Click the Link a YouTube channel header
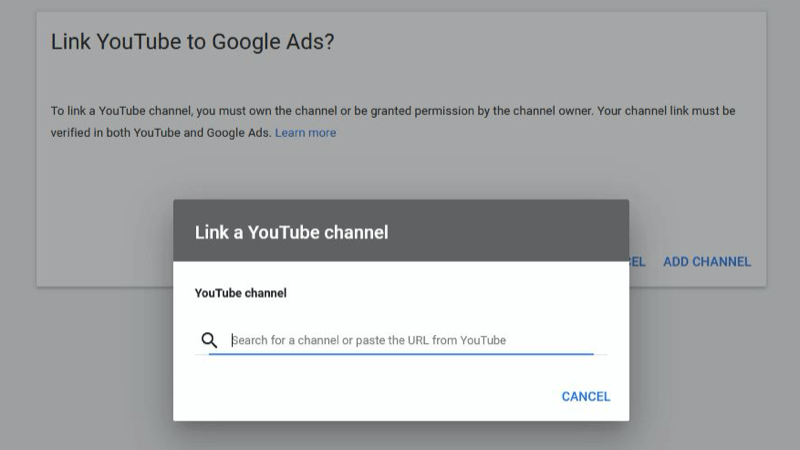800x450 pixels. pyautogui.click(x=291, y=233)
